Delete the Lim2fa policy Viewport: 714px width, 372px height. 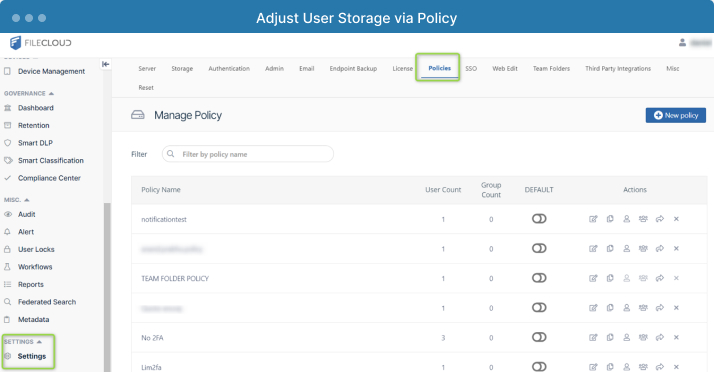point(676,367)
